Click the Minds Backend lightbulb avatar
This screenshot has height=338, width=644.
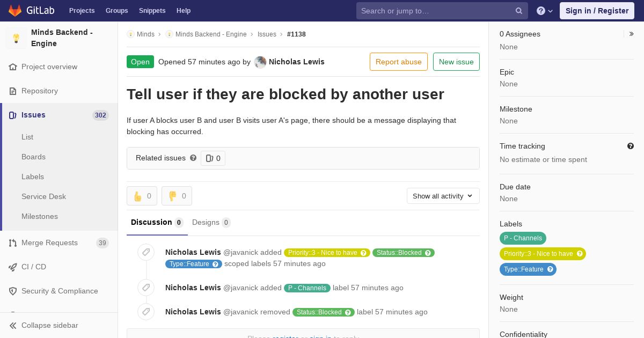point(16,38)
